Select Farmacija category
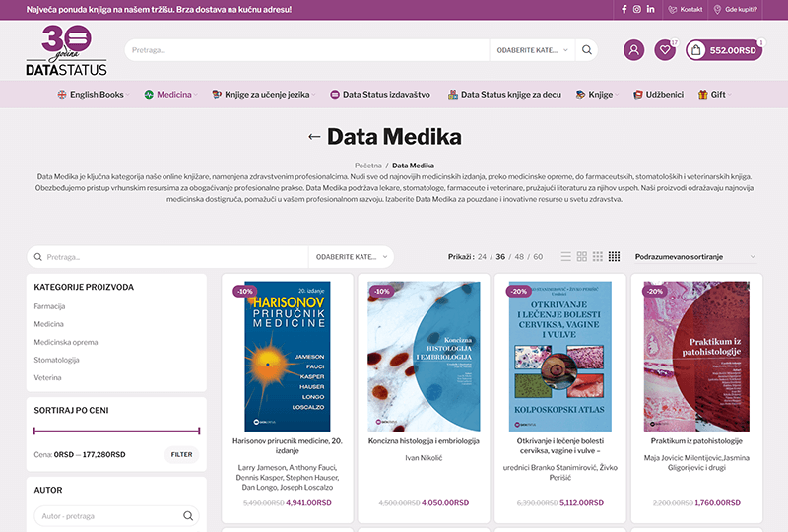The width and height of the screenshot is (788, 532). [49, 306]
